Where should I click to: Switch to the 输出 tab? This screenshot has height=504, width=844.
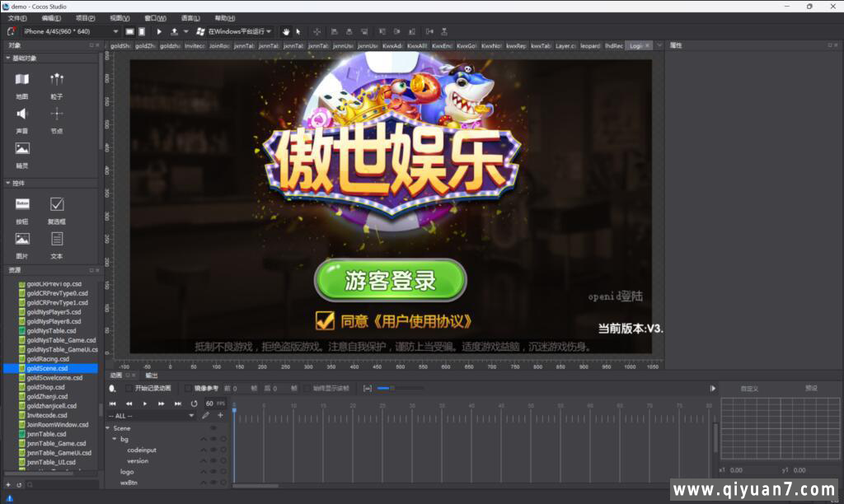pos(152,375)
